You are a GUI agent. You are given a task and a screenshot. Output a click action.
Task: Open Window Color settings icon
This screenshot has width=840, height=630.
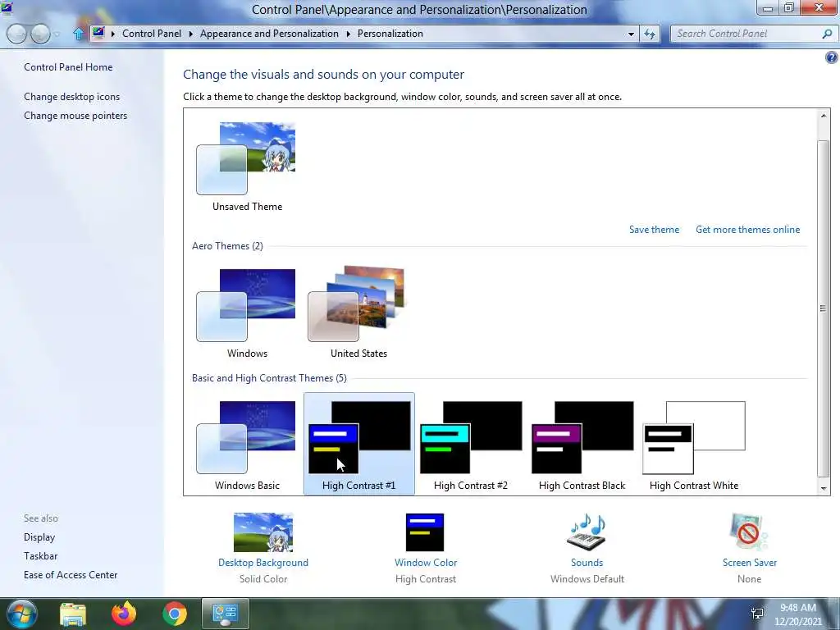coord(425,532)
